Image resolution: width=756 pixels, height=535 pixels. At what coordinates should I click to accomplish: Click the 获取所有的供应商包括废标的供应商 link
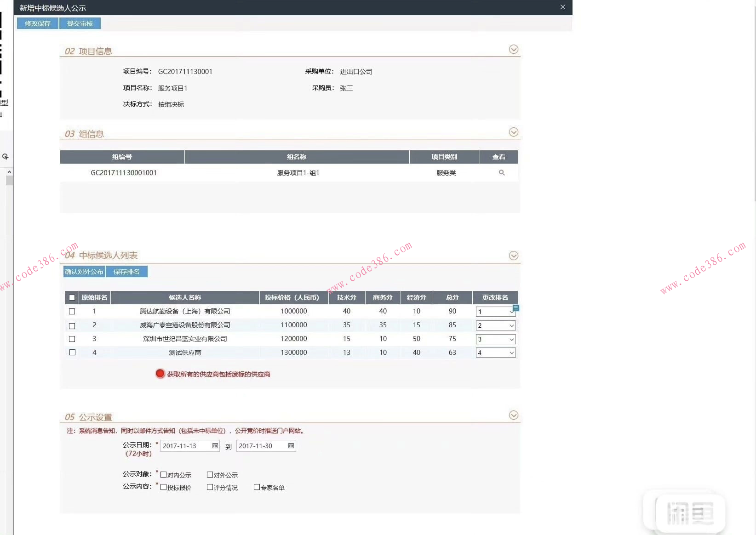(x=218, y=374)
